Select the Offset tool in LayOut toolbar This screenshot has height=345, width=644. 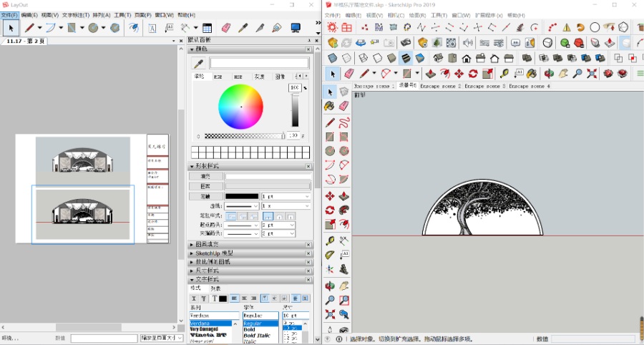pyautogui.click(x=134, y=28)
